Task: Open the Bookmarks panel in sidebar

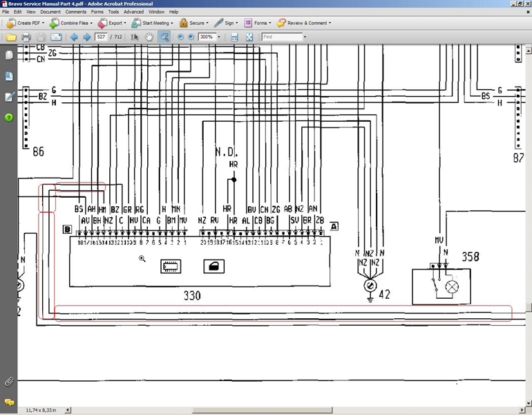Action: (x=9, y=76)
